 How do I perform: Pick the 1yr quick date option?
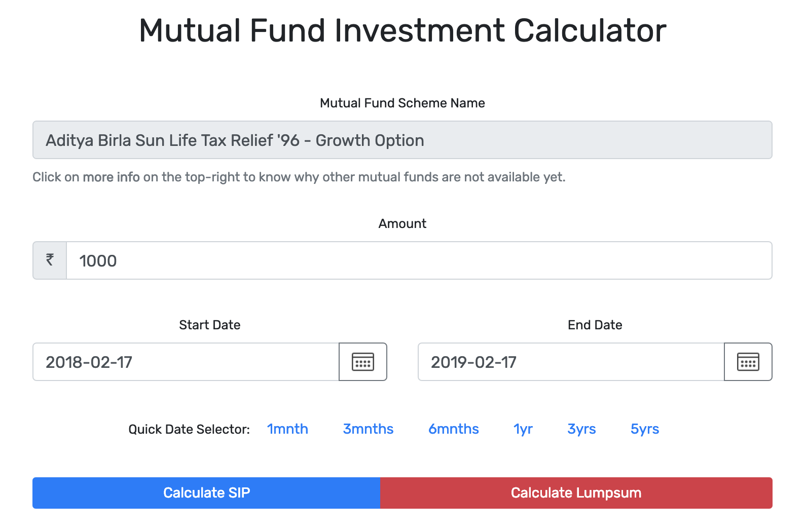tap(523, 429)
